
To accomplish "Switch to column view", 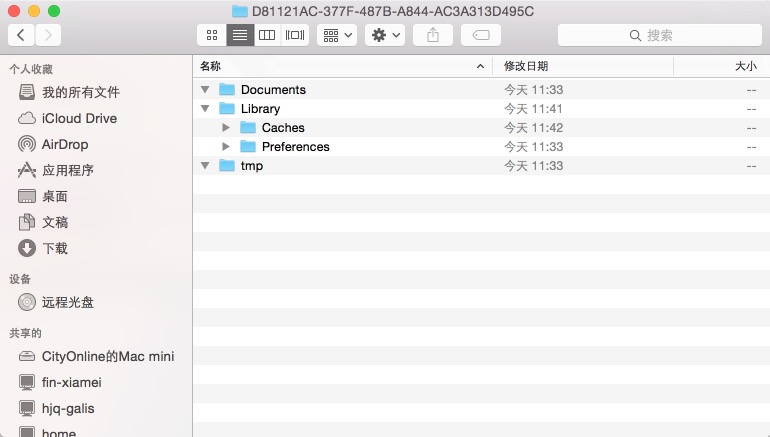I will 267,35.
